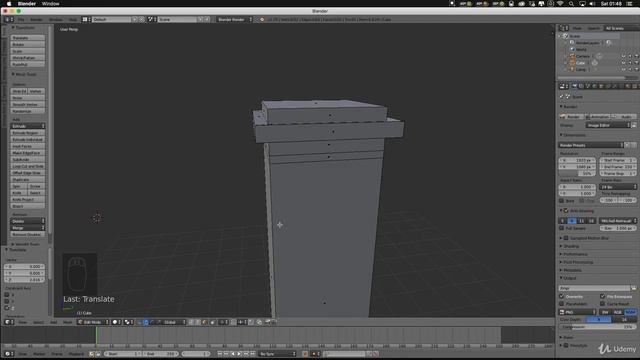640x360 pixels.
Task: Switch to edge select mode
Action: (x=198, y=322)
